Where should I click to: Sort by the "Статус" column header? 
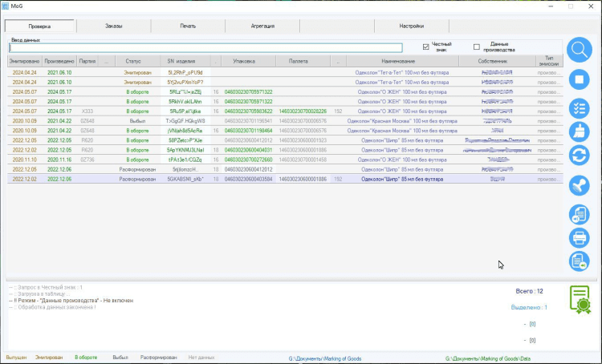[132, 61]
